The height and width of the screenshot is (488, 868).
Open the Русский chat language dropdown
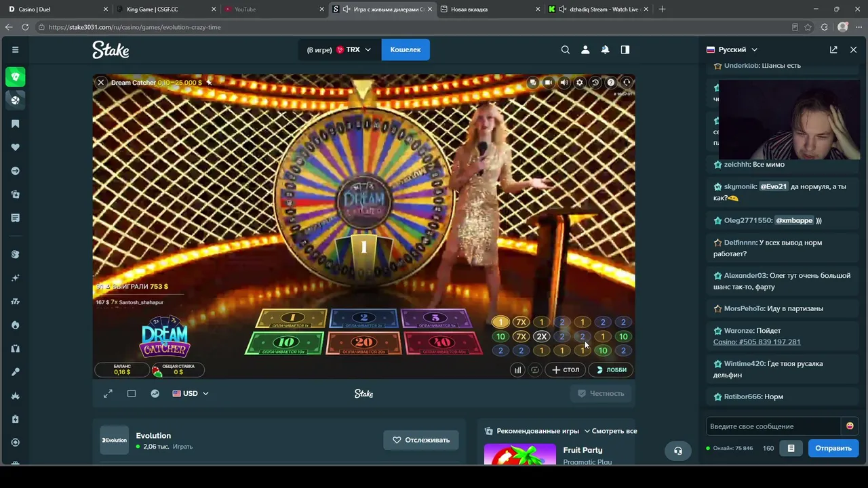pos(732,49)
